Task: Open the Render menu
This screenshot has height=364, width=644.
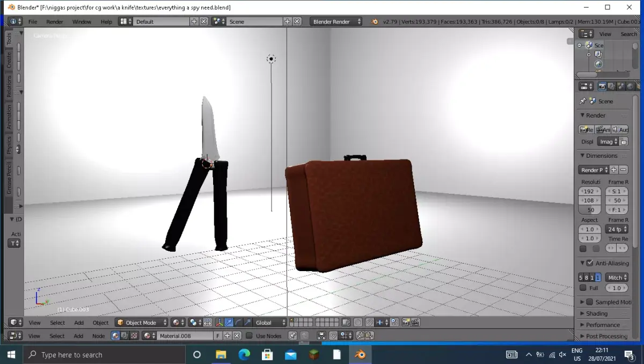Action: [54, 22]
